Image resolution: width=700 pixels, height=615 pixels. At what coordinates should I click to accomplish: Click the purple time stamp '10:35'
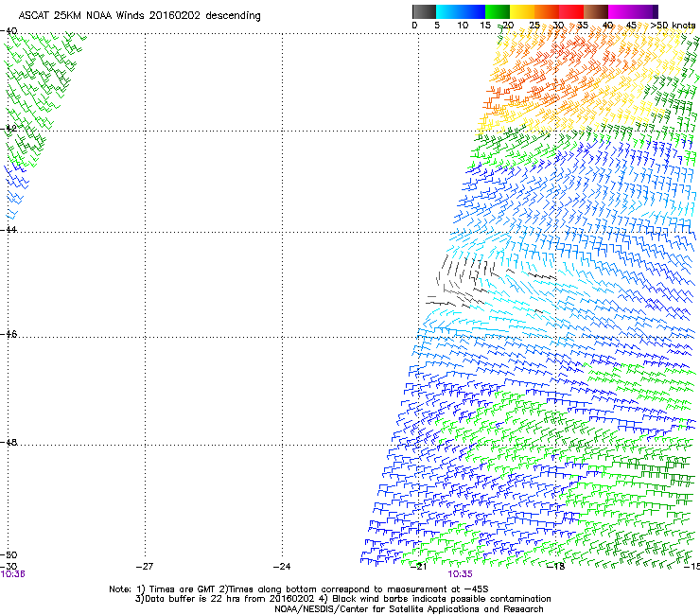tap(461, 574)
